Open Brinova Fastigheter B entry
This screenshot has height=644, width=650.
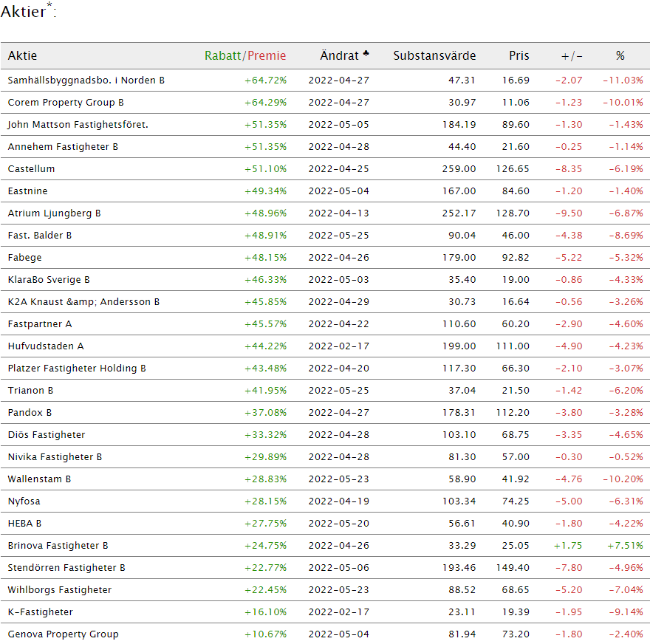point(58,546)
